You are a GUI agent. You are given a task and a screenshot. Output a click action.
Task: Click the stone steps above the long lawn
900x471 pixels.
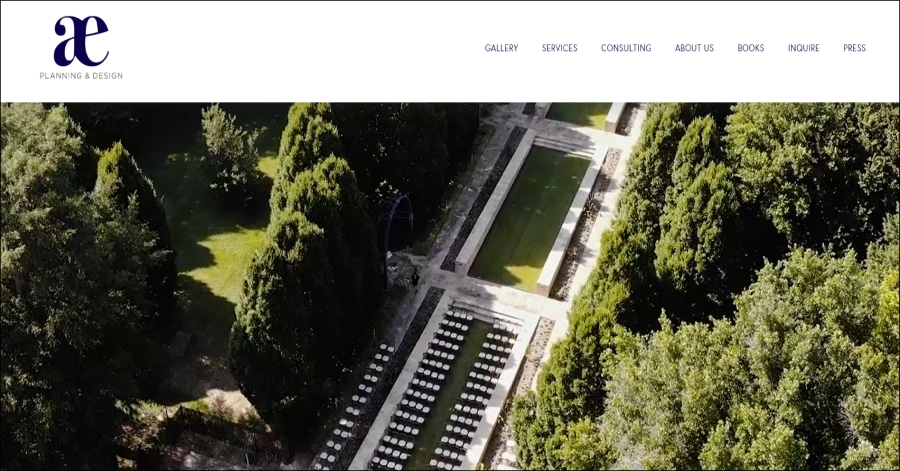point(565,145)
